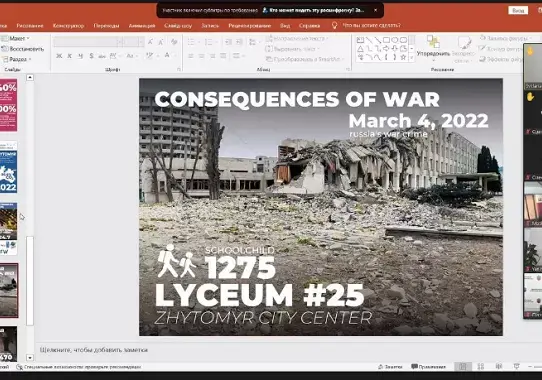Click the numbered list icon

click(x=208, y=42)
